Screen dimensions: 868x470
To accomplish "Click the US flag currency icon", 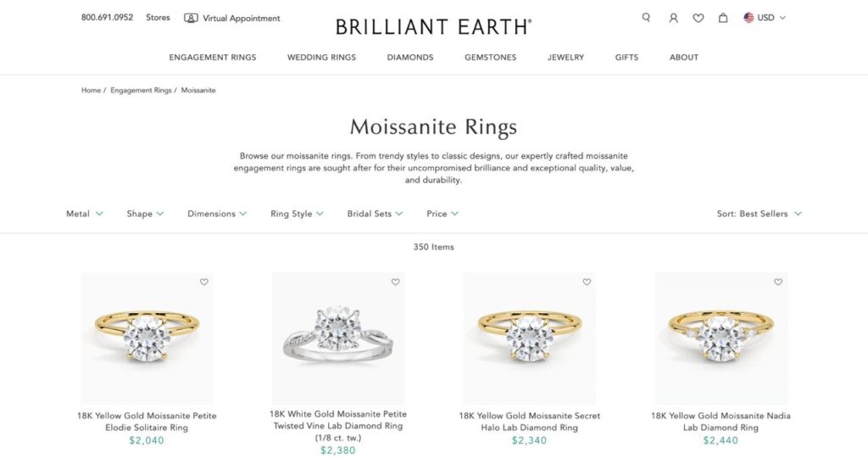I will tap(748, 18).
